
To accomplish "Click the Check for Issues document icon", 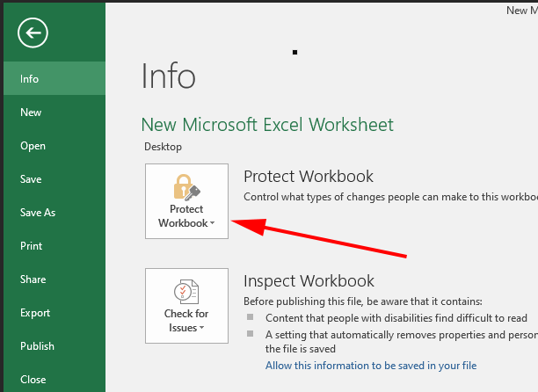I will click(186, 291).
